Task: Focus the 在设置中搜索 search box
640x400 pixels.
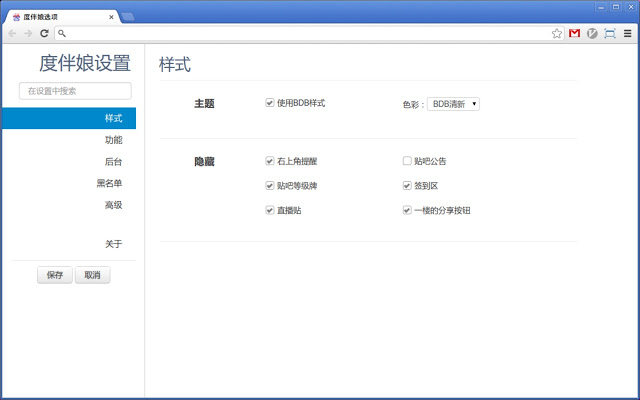Action: [x=75, y=91]
